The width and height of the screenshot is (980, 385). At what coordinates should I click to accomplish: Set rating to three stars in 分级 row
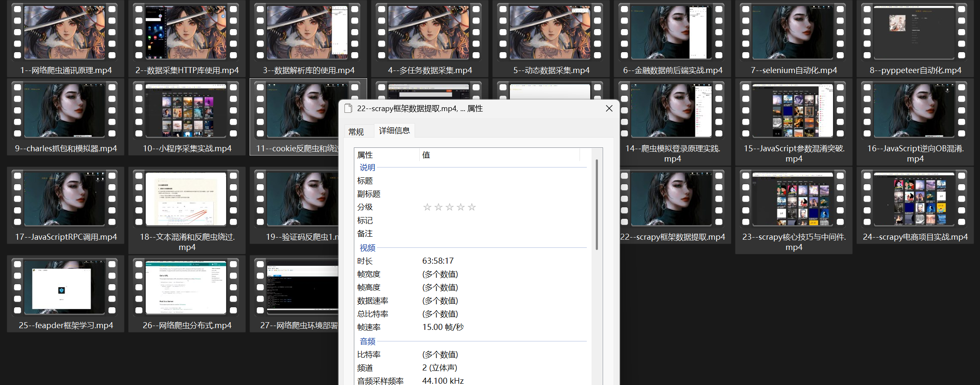pyautogui.click(x=449, y=207)
